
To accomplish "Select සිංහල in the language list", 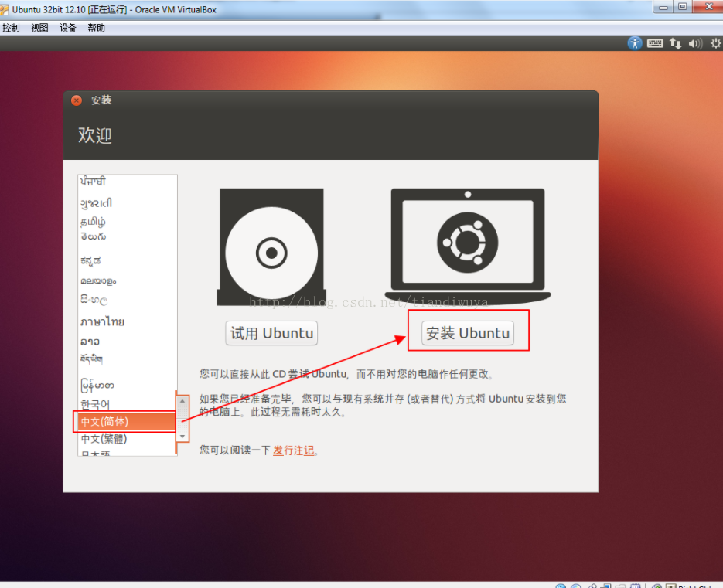I will click(x=127, y=300).
